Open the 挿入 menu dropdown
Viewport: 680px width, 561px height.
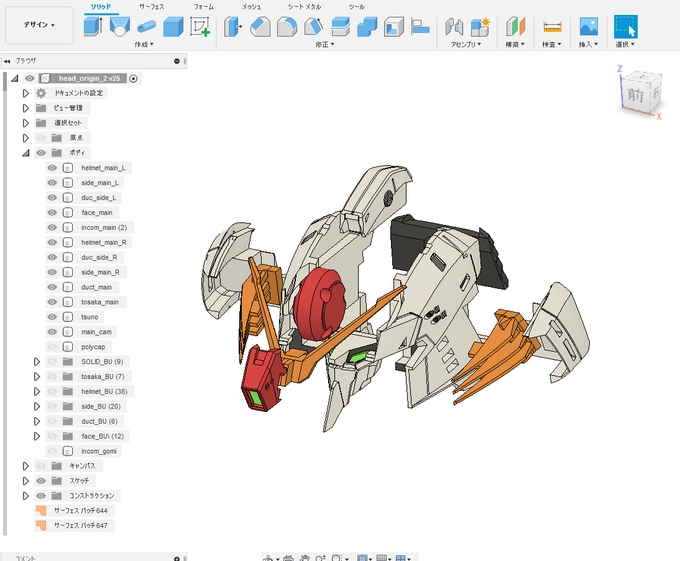(x=588, y=45)
